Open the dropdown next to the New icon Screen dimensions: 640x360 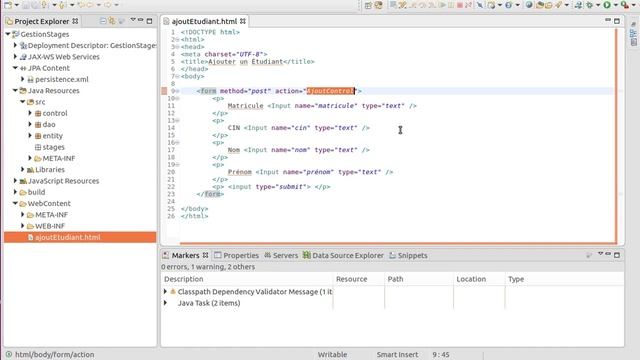click(17, 5)
